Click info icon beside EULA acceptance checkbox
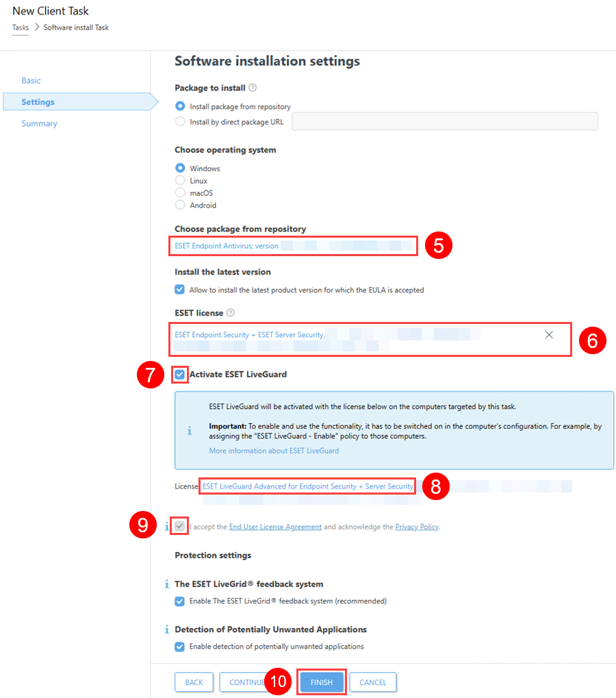616x698 pixels. click(x=167, y=527)
